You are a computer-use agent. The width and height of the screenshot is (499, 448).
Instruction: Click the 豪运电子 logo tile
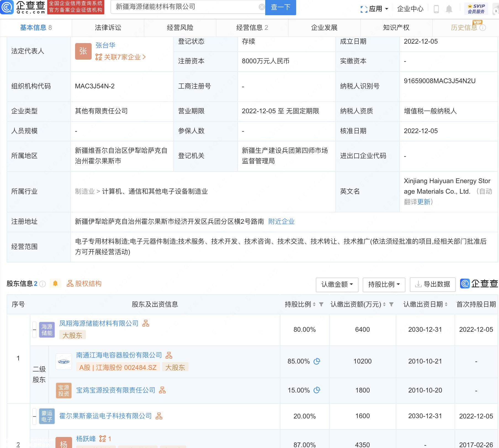click(x=47, y=416)
